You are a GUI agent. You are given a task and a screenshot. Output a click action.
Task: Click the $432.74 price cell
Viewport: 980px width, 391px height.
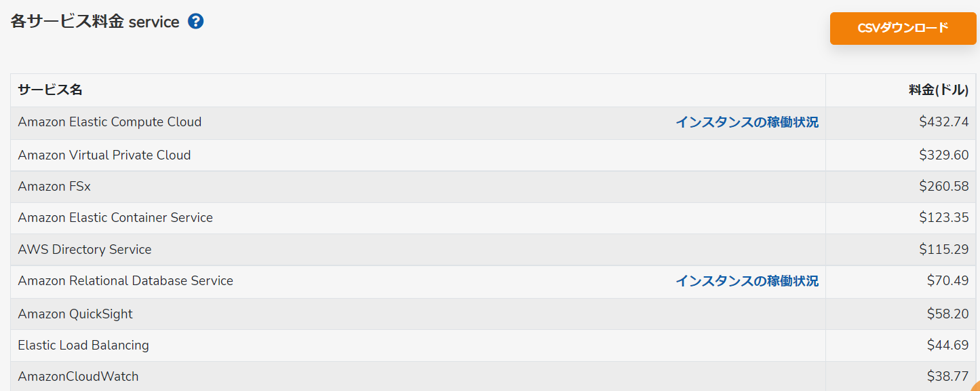point(944,122)
